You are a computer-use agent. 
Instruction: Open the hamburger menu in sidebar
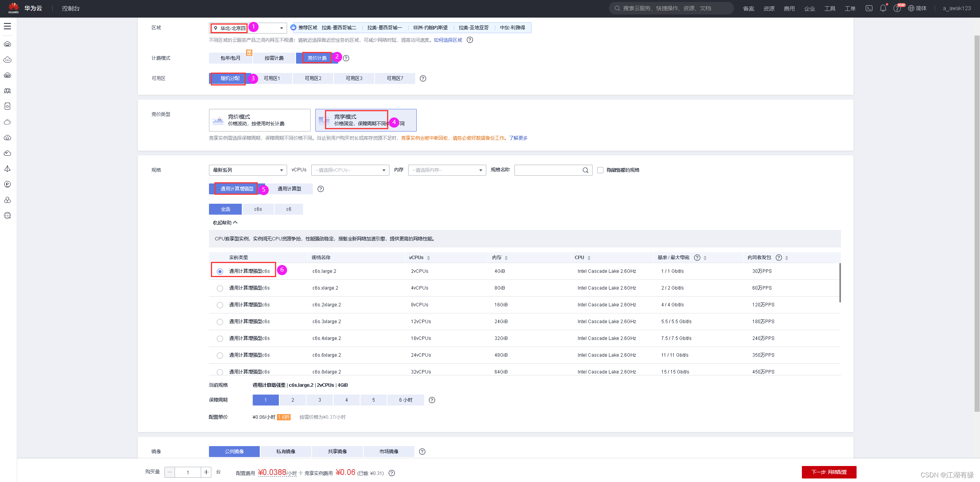(7, 26)
